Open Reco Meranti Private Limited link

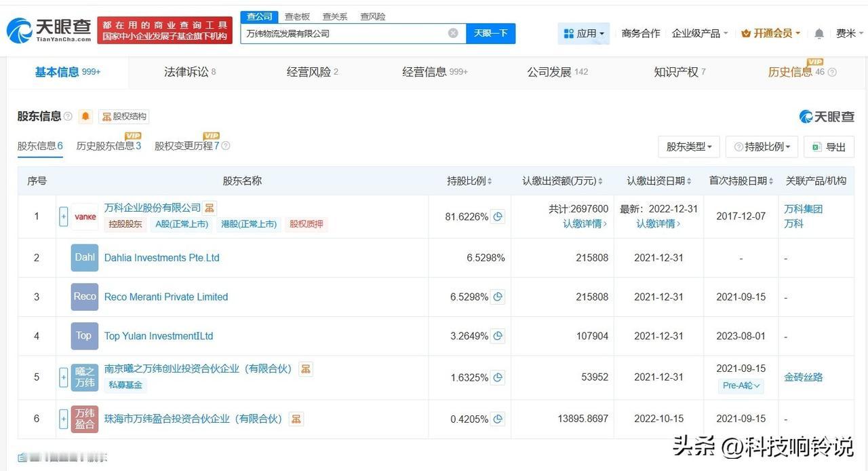pos(166,297)
